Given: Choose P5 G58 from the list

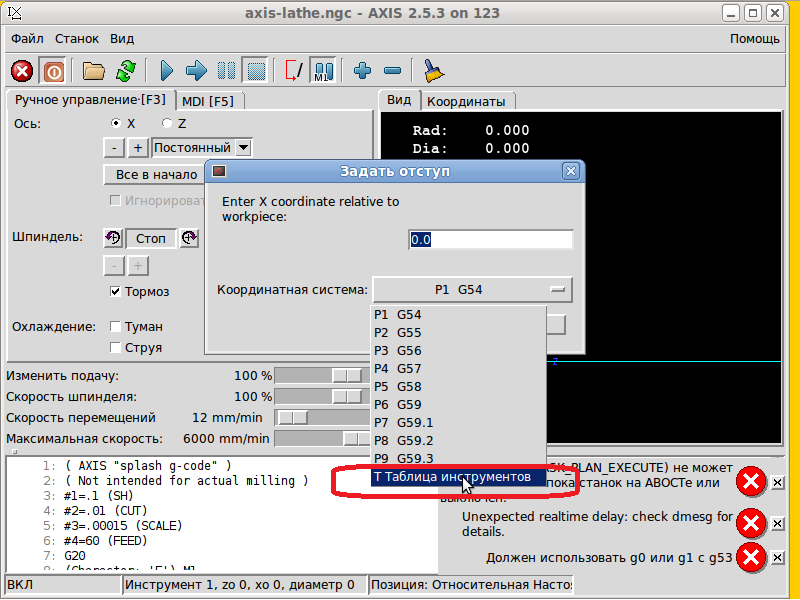Looking at the screenshot, I should tap(458, 387).
